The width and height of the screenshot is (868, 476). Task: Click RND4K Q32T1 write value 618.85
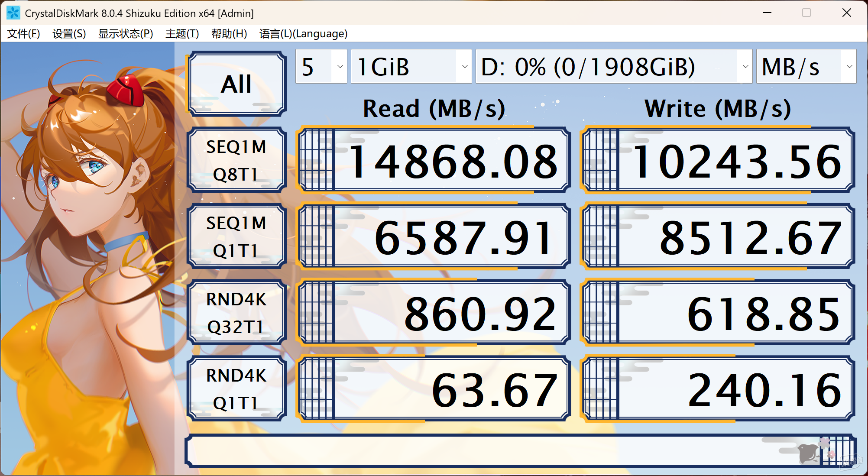pos(718,313)
